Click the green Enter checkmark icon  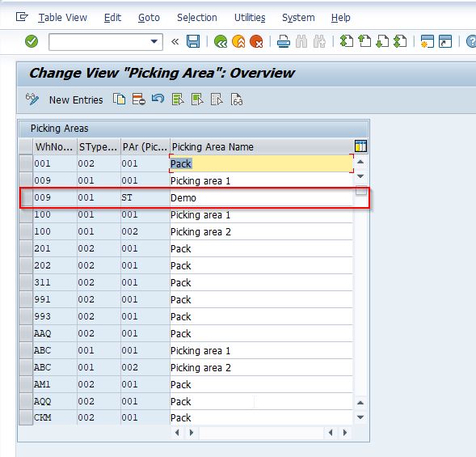point(32,41)
